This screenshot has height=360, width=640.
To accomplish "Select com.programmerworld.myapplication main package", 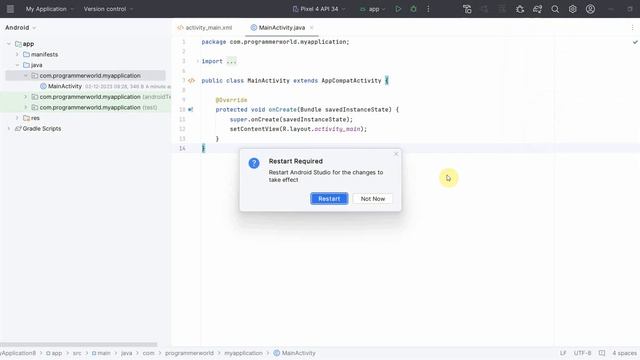I will [x=86, y=76].
